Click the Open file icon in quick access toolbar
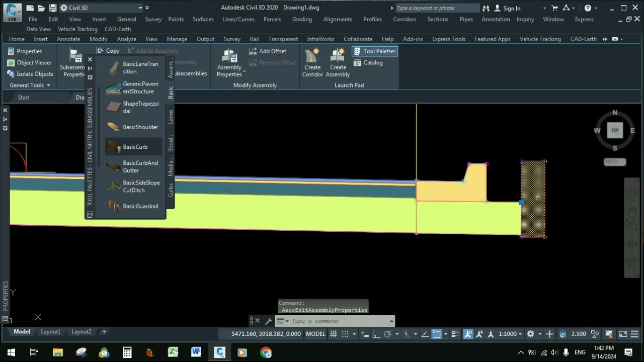The width and height of the screenshot is (644, 362). 41,8
